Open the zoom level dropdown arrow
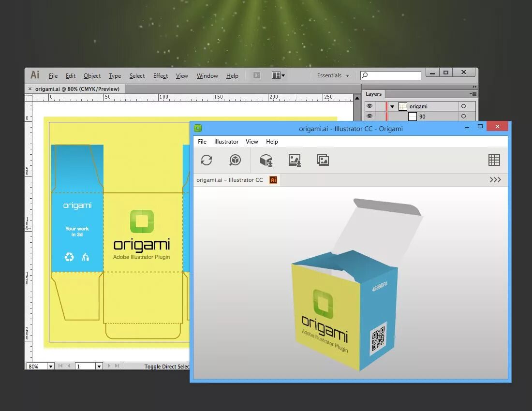Viewport: 532px width, 411px height. point(51,366)
